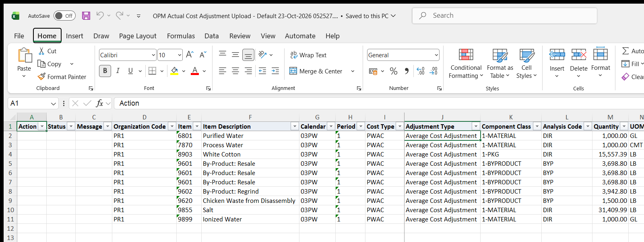Viewport: 644px width, 242px height.
Task: Click the Undo arrow icon
Action: [100, 16]
